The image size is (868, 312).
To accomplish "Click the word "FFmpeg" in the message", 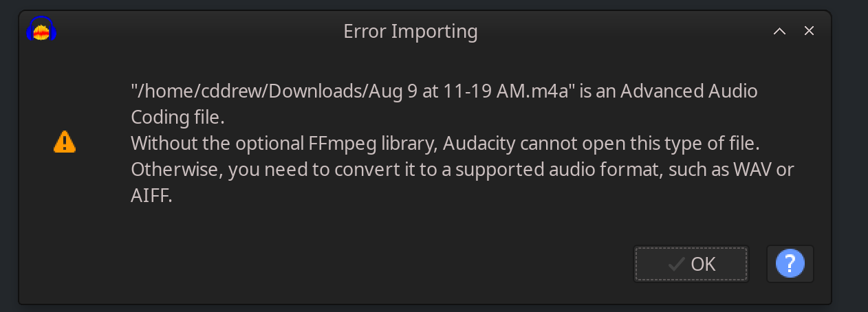I will tap(334, 144).
